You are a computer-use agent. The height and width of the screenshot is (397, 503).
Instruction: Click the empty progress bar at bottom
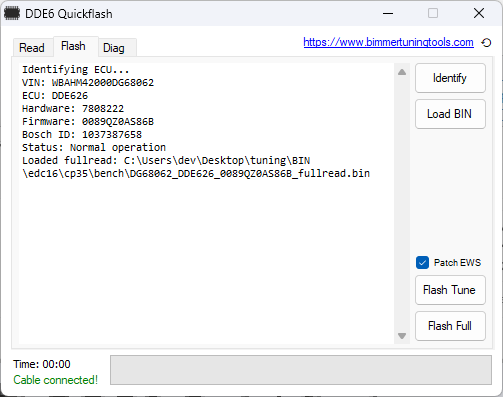[301, 370]
